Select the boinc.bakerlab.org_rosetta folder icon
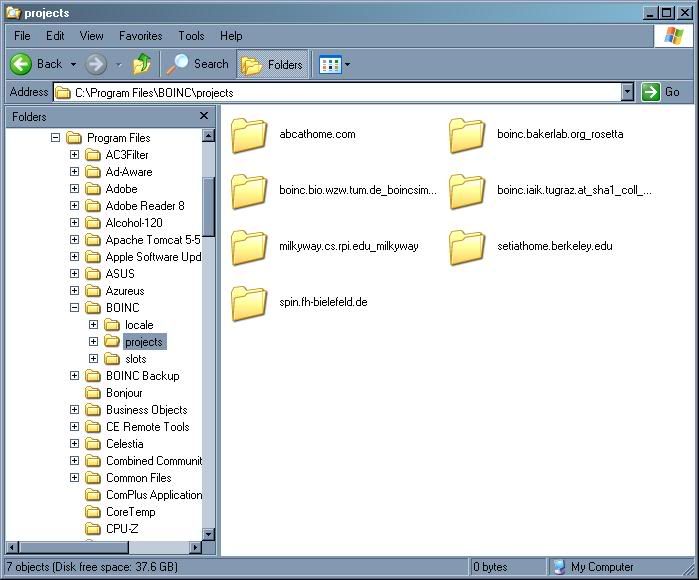Screen dimensions: 699x580 pos(467,135)
